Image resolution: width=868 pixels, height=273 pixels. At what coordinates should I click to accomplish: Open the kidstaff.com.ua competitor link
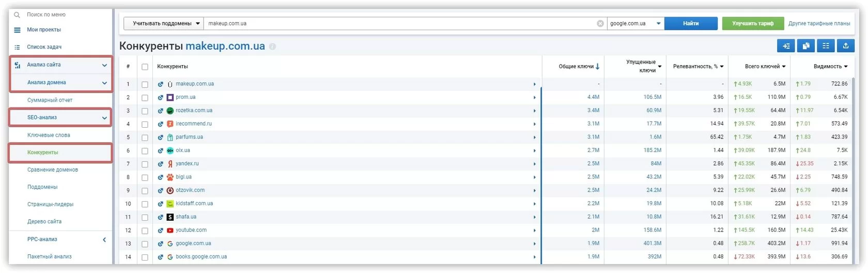pos(194,204)
